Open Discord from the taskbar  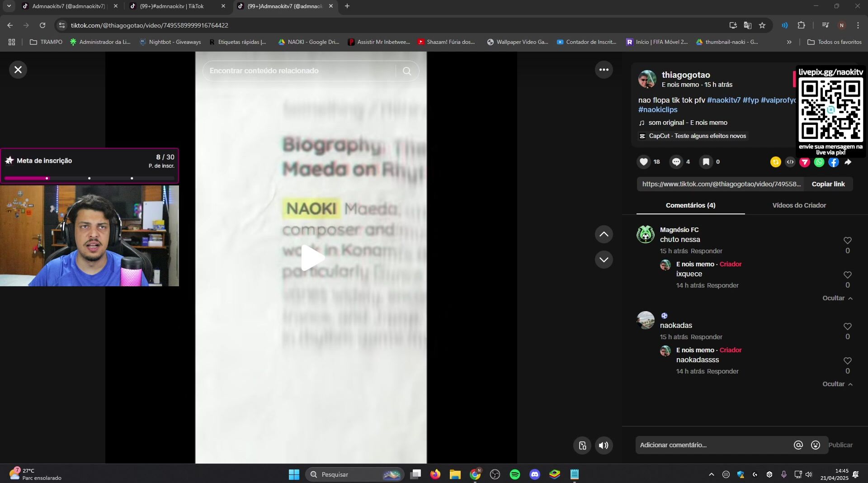click(535, 474)
